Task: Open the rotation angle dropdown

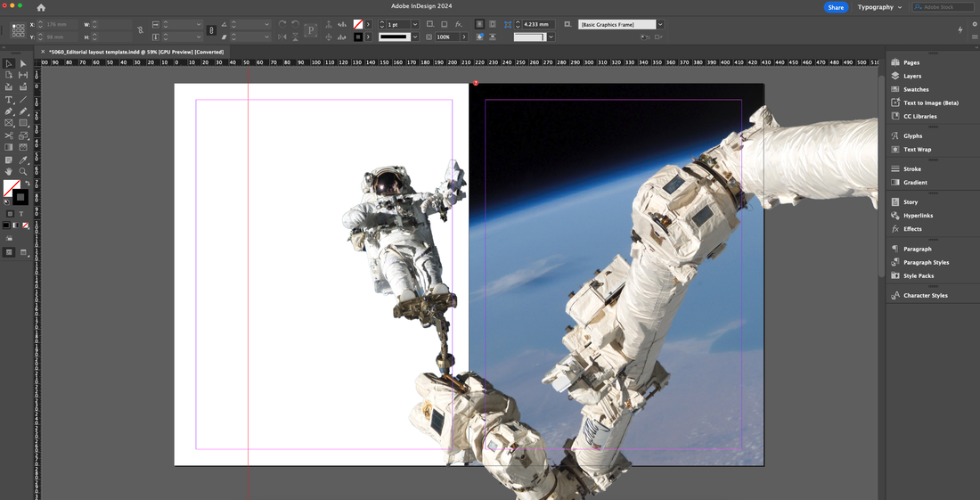Action: (267, 24)
